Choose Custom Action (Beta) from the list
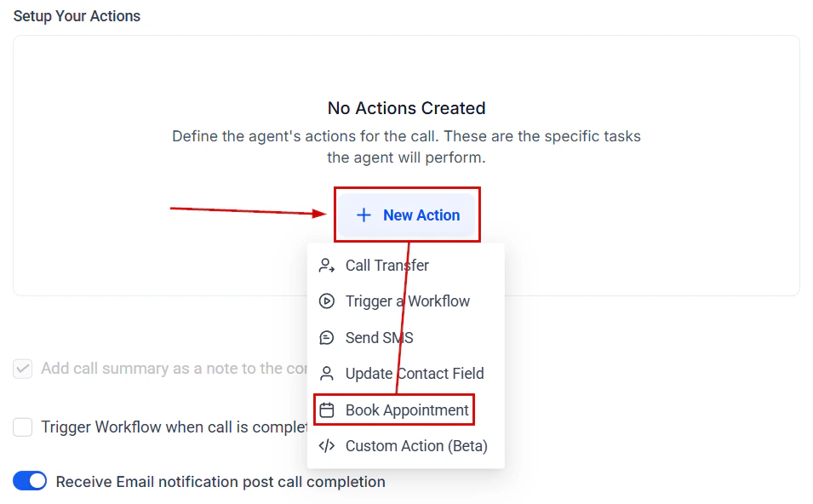The width and height of the screenshot is (813, 504). coord(416,445)
